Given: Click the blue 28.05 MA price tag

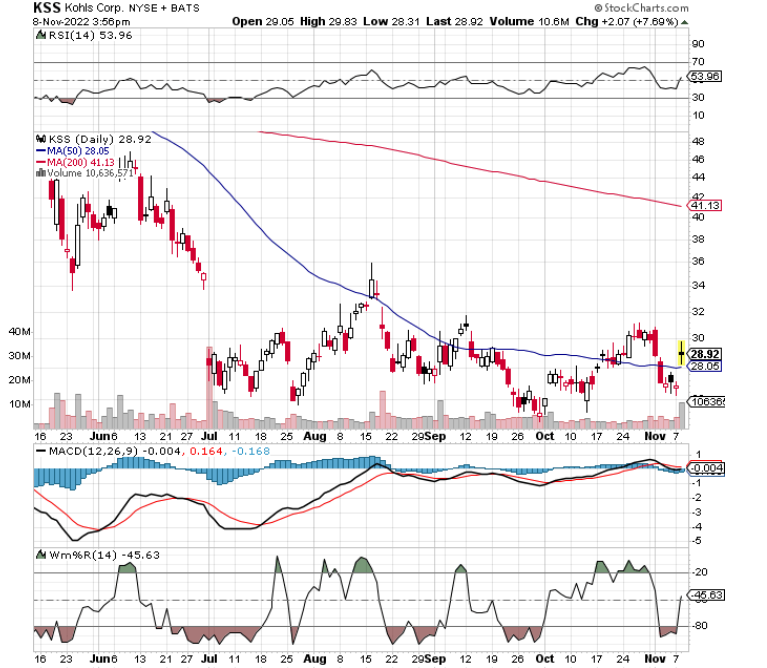Looking at the screenshot, I should tap(705, 366).
